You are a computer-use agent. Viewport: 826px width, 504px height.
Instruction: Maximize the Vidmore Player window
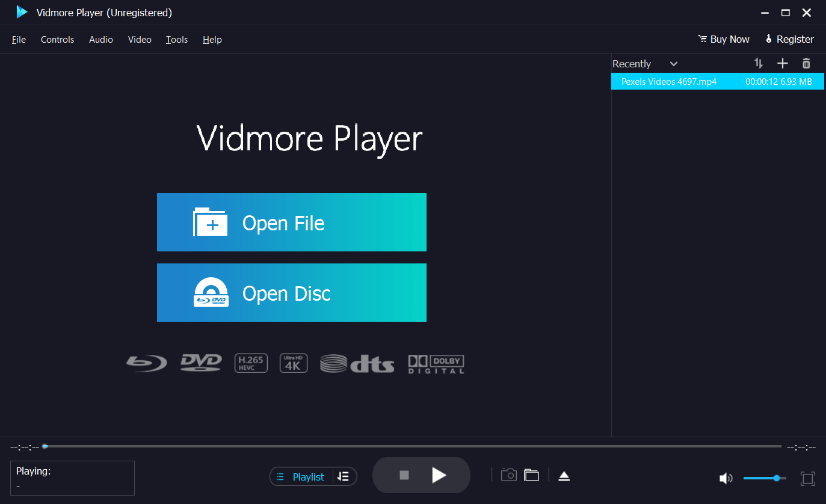(786, 13)
